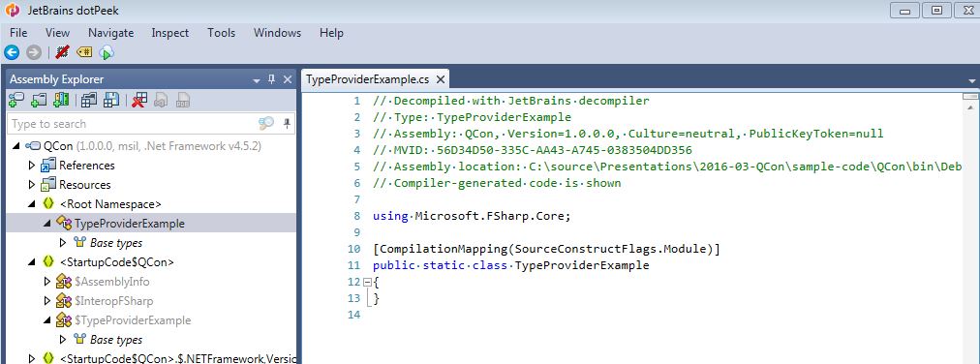Viewport: 980px width, 364px height.
Task: Open the Assembly Explorer panel options dropdown
Action: [257, 80]
